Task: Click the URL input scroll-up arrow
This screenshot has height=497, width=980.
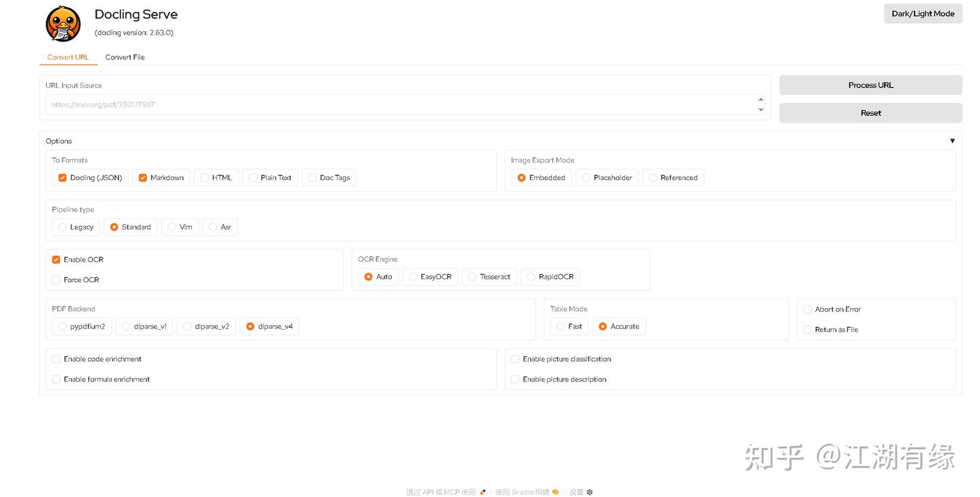Action: 761,100
